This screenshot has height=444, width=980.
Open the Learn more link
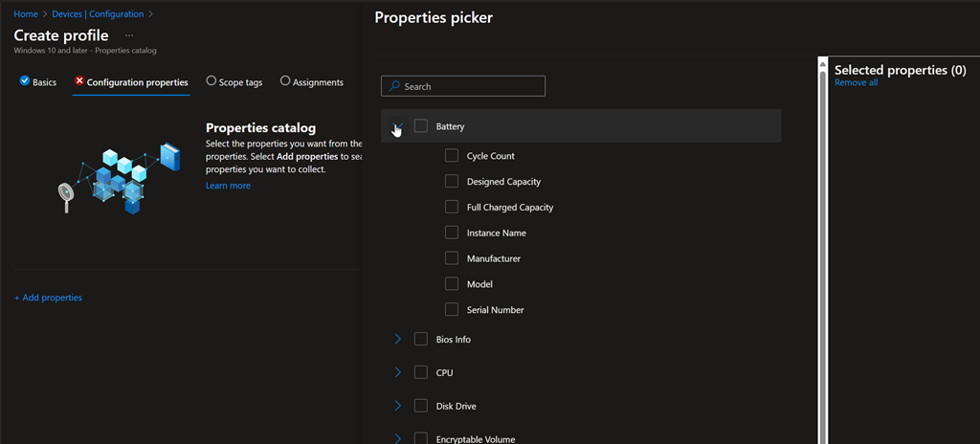pos(228,186)
